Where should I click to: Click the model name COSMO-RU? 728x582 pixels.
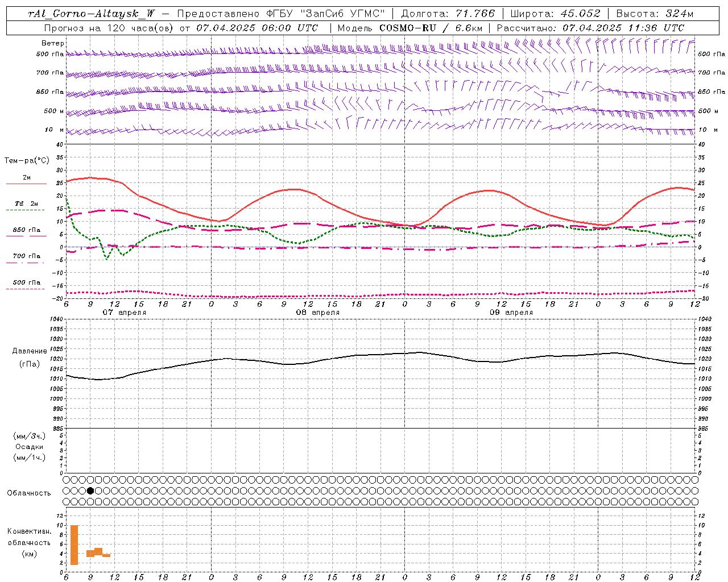(x=408, y=28)
